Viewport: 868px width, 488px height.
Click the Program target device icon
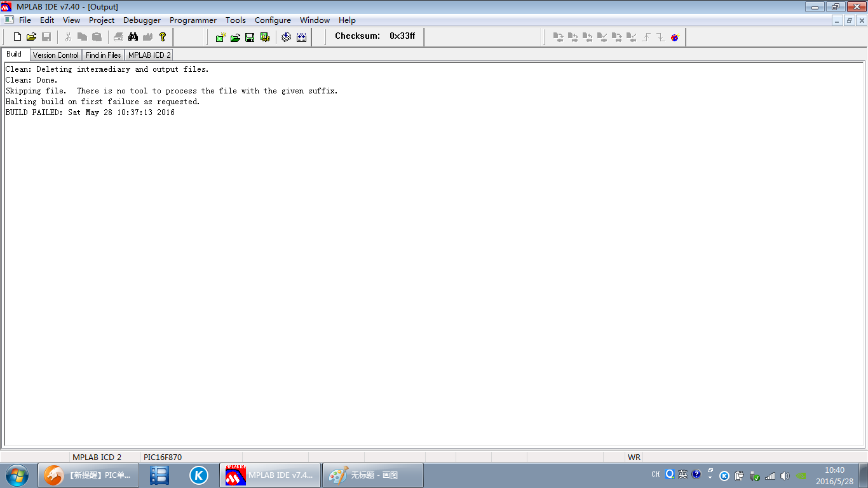pyautogui.click(x=559, y=37)
